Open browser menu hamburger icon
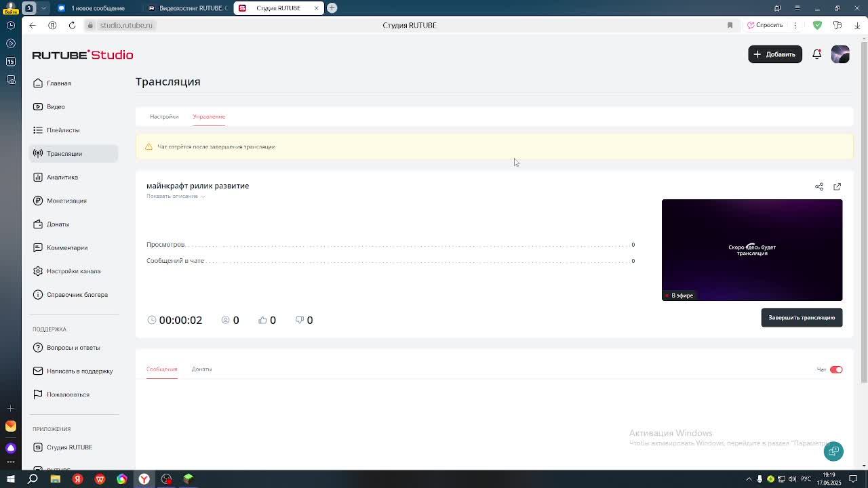 coord(797,8)
